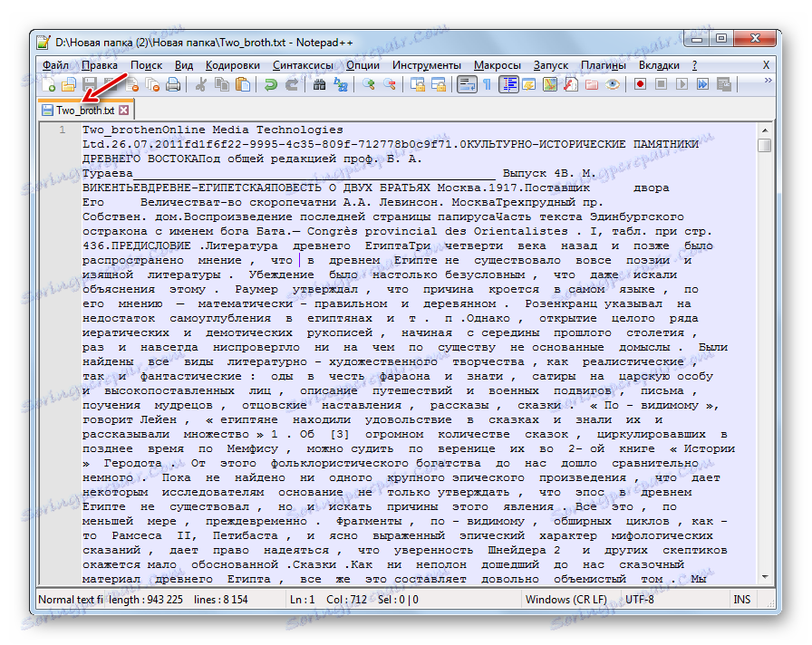Save the file with floppy icon
Screen dimensions: 812x645
point(90,84)
